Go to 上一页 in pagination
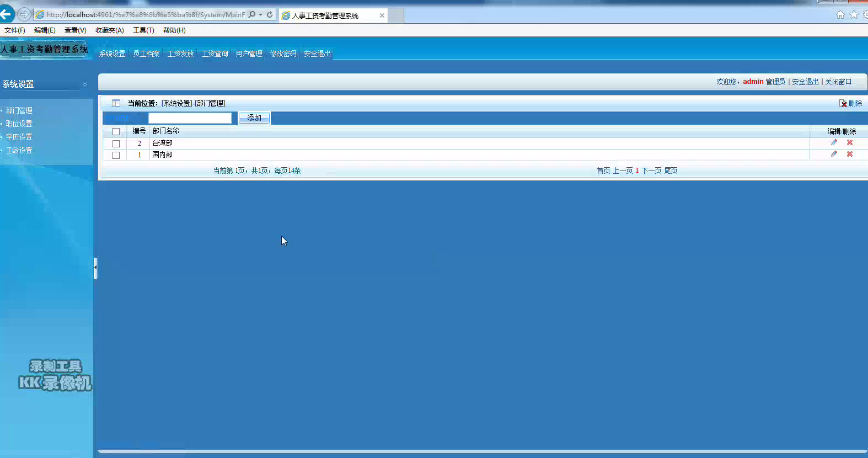This screenshot has width=868, height=458. pos(623,171)
